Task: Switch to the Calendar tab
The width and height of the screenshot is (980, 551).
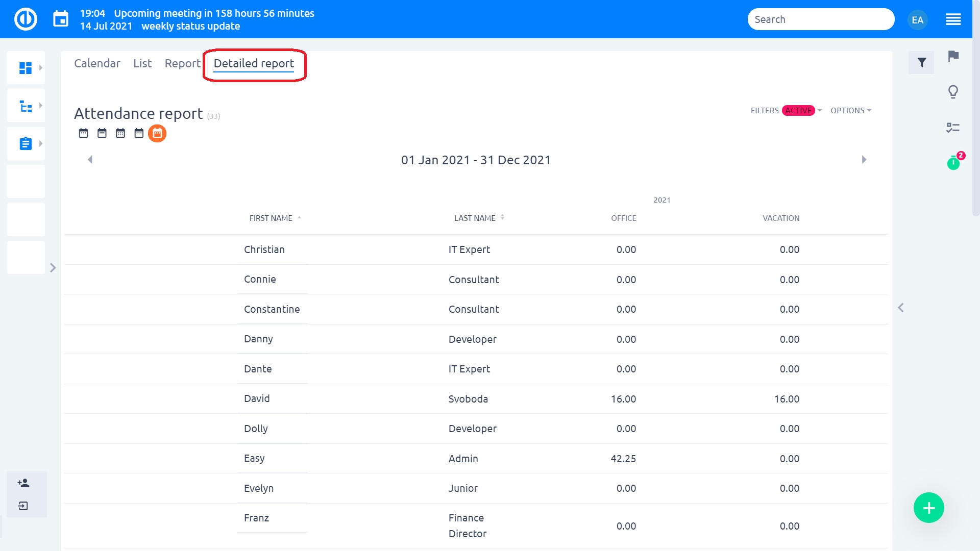Action: (x=97, y=63)
